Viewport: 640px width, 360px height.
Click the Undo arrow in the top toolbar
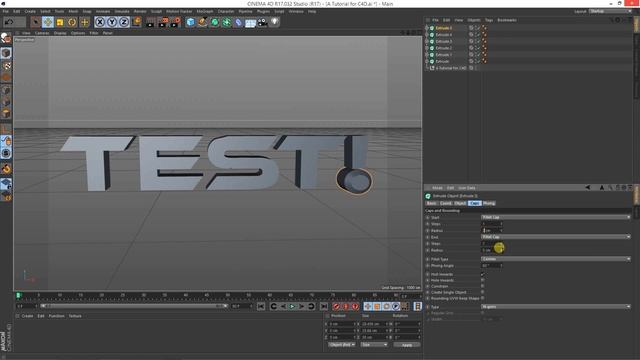(9, 22)
